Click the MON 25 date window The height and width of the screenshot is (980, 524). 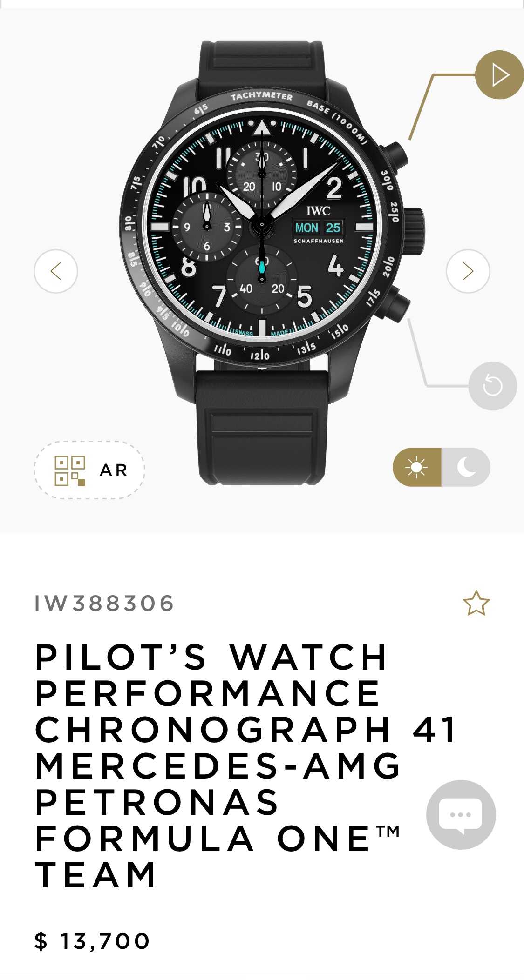click(319, 228)
